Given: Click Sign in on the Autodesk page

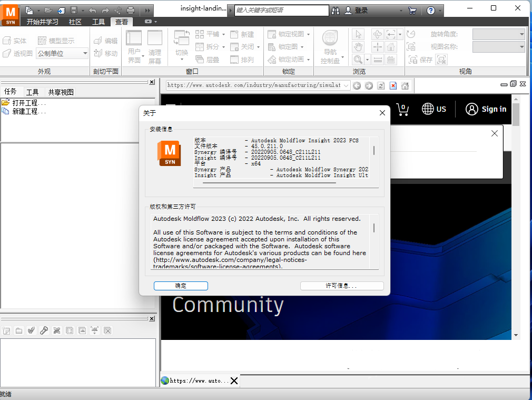Looking at the screenshot, I should click(x=486, y=109).
